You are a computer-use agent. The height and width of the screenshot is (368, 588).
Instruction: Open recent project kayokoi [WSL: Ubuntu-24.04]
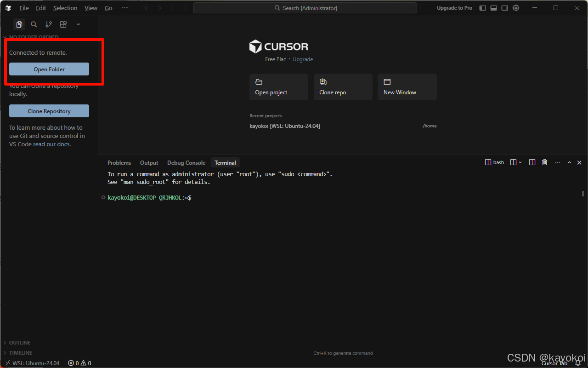(x=285, y=126)
